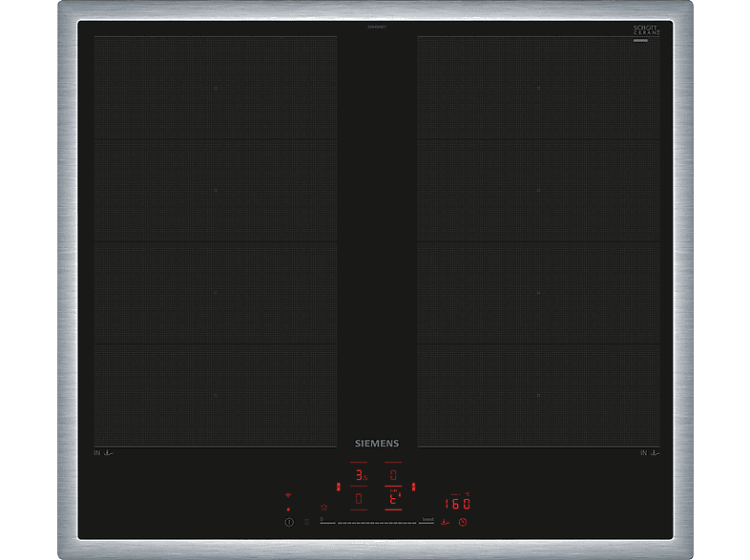Tap the "0" end of the power slider
This screenshot has height=560, width=750.
click(327, 521)
